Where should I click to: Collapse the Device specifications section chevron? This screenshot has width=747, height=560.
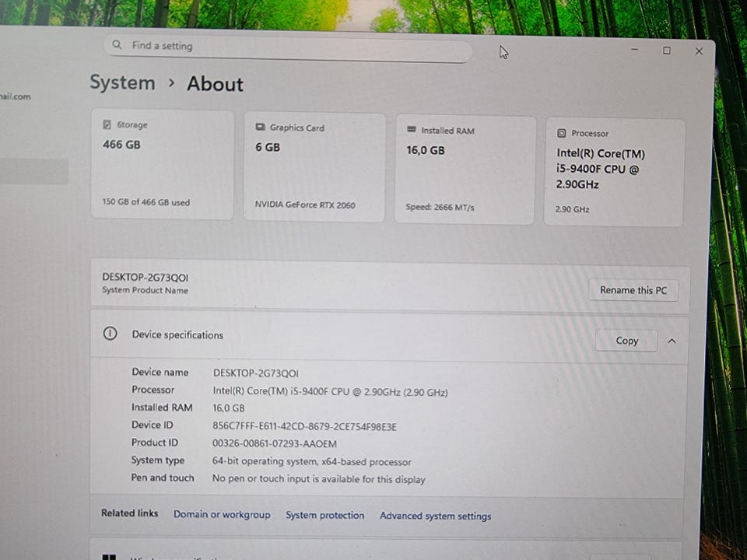coord(672,341)
